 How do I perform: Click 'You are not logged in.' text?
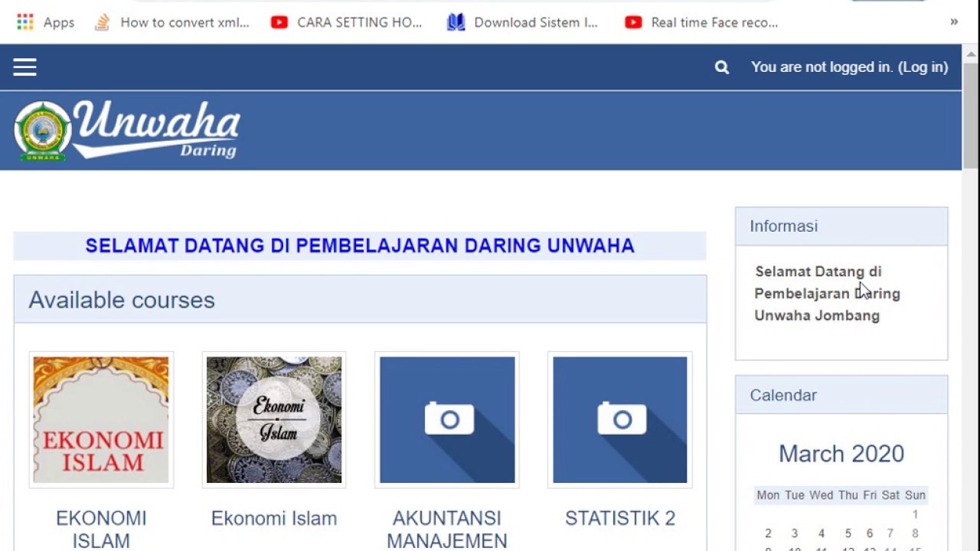pos(822,67)
